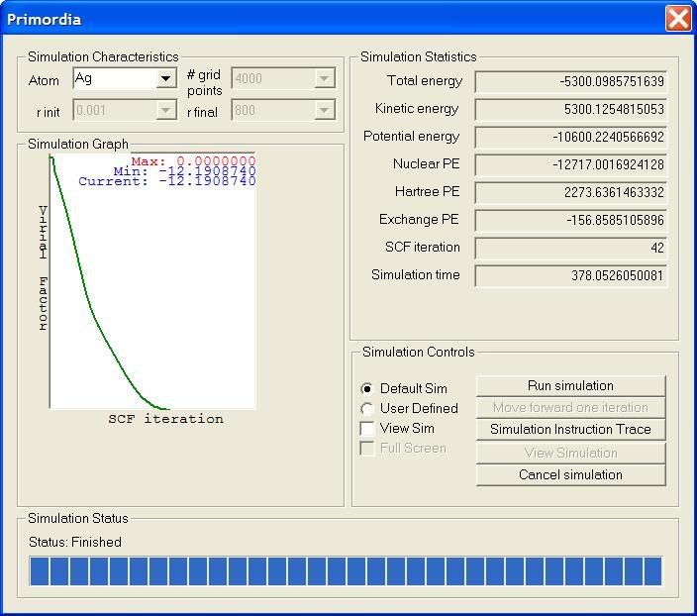697x616 pixels.
Task: Click the 'Simulation Status' group heading
Action: (78, 519)
